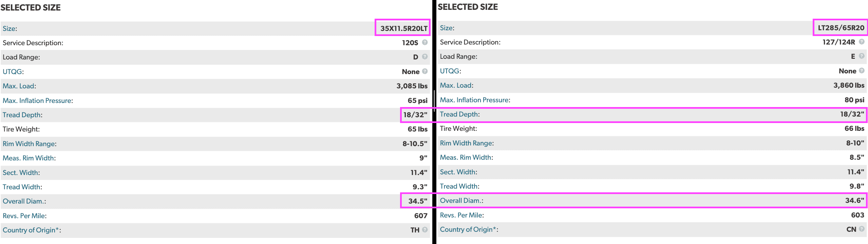
Task: Click left Tread Depth link
Action: [x=22, y=115]
